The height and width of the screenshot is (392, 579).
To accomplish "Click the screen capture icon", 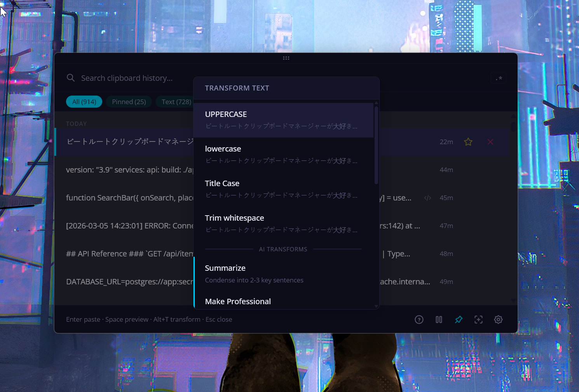I will [478, 320].
